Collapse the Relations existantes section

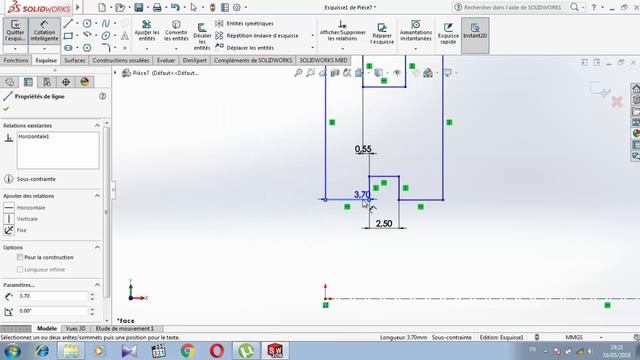click(x=97, y=125)
